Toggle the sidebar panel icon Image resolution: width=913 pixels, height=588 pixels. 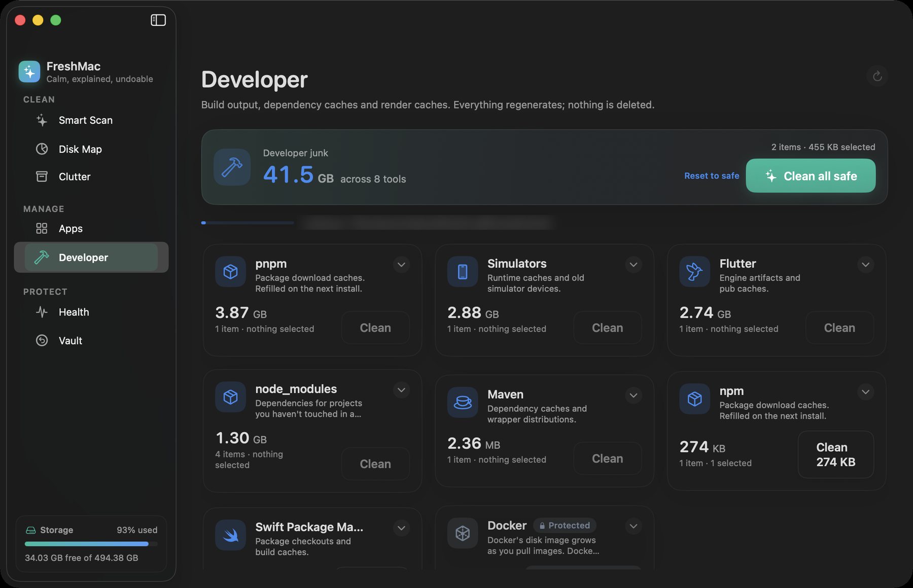(x=158, y=20)
